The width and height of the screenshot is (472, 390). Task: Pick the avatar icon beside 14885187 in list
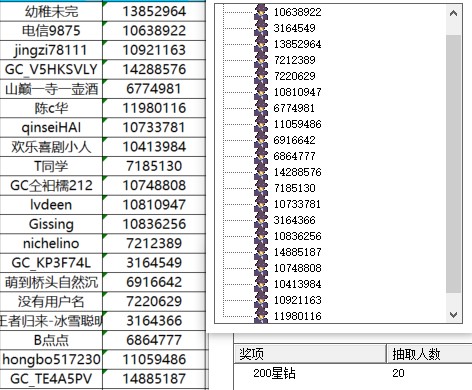point(261,252)
